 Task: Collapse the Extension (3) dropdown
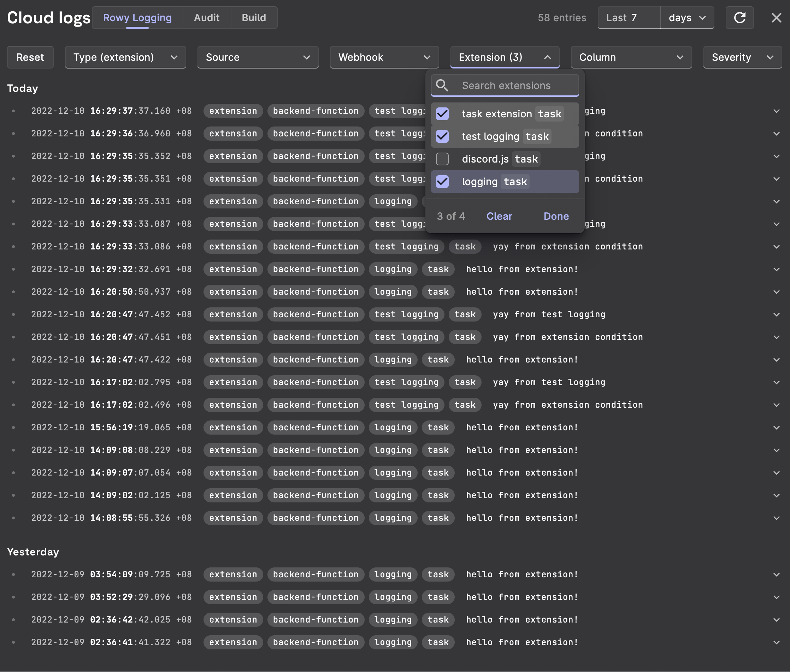tap(505, 58)
